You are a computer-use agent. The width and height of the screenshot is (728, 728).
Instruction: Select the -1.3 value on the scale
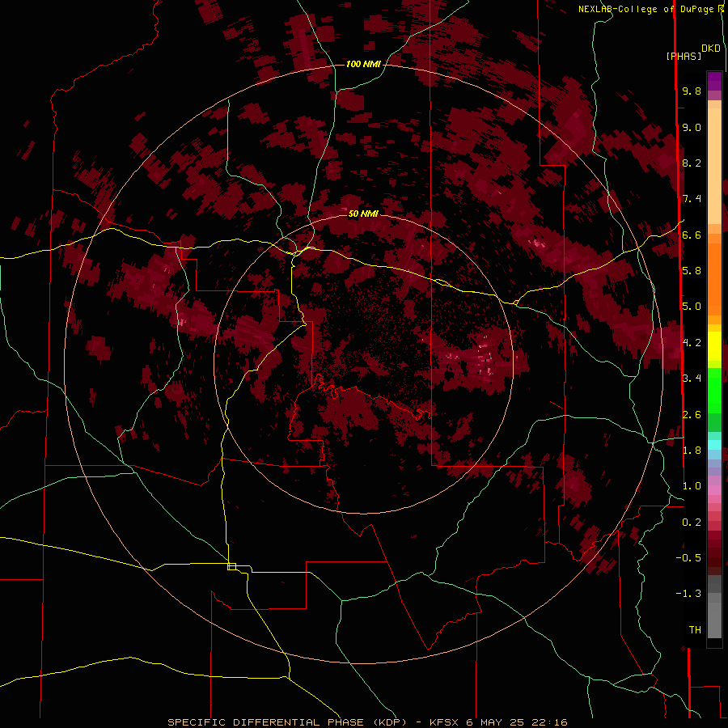688,594
